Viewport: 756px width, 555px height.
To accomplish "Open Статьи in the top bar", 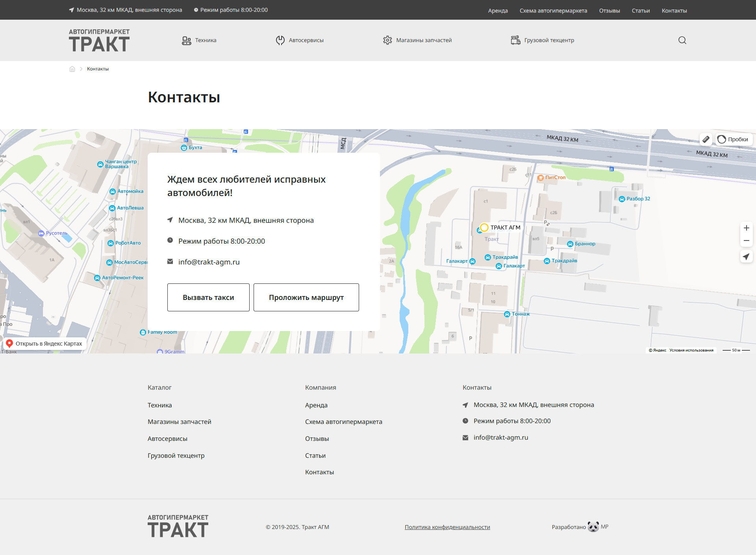I will click(641, 11).
